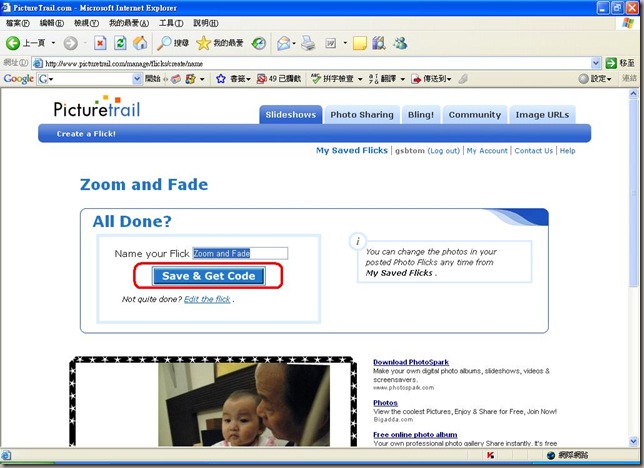Open the Help menu in the menu bar
644x468 pixels.
coord(206,23)
